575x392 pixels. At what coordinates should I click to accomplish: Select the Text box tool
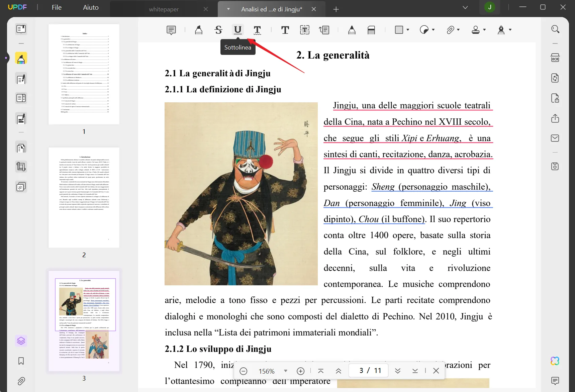tap(304, 30)
